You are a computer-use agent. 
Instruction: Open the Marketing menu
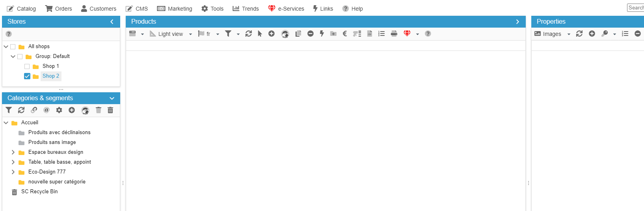tap(175, 9)
